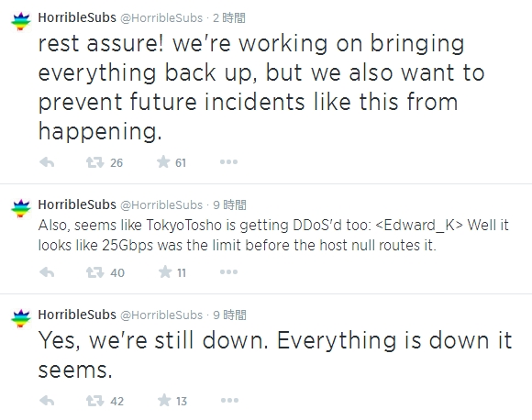Viewport: 532px width, 420px height.
Task: Open the 2 時間 timestamp link
Action: coord(229,18)
